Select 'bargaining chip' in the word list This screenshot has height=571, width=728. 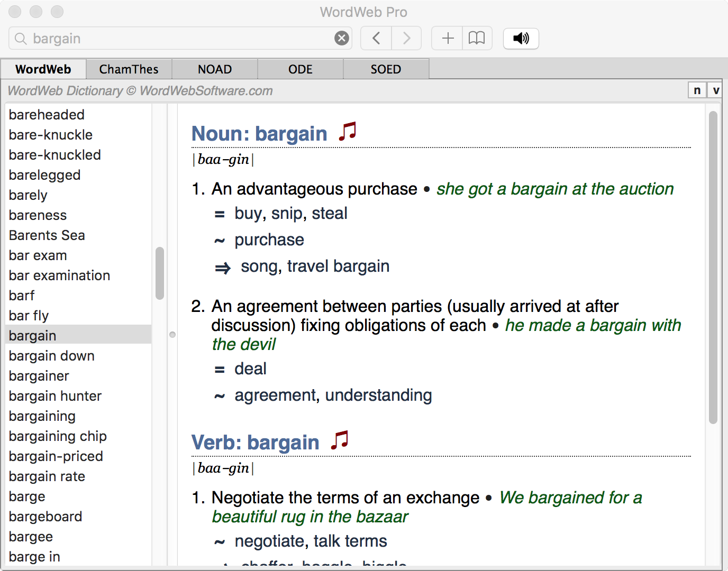click(x=57, y=436)
